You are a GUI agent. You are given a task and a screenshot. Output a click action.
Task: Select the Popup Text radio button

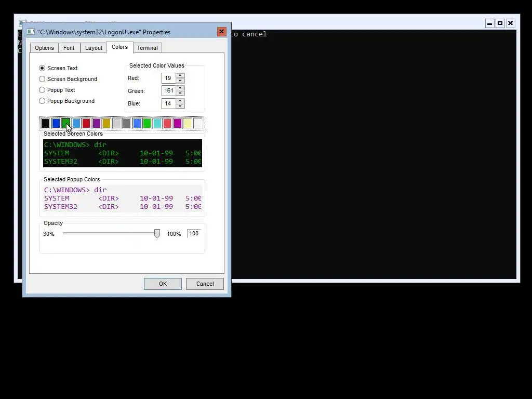coord(42,90)
